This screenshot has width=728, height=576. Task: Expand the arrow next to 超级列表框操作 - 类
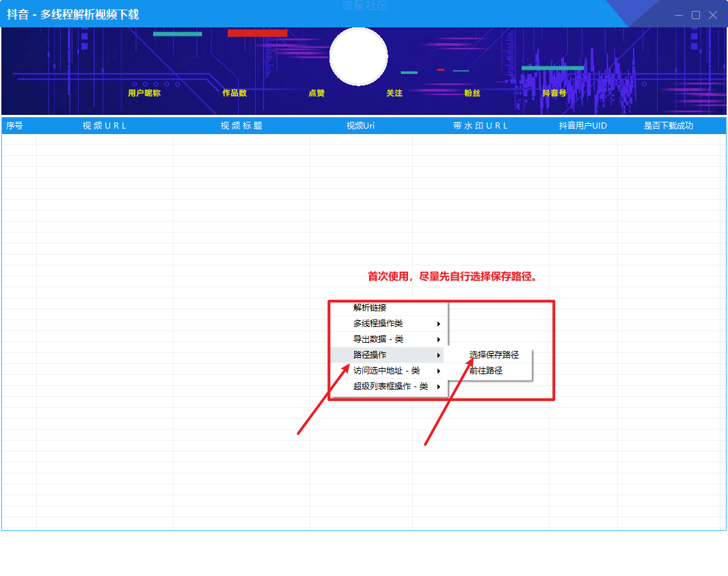click(438, 387)
